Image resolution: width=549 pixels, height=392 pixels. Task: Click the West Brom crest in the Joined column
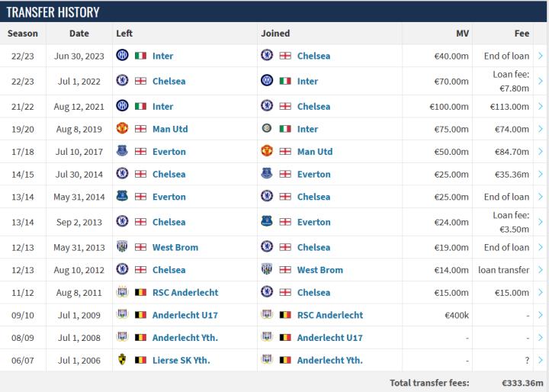coord(267,270)
